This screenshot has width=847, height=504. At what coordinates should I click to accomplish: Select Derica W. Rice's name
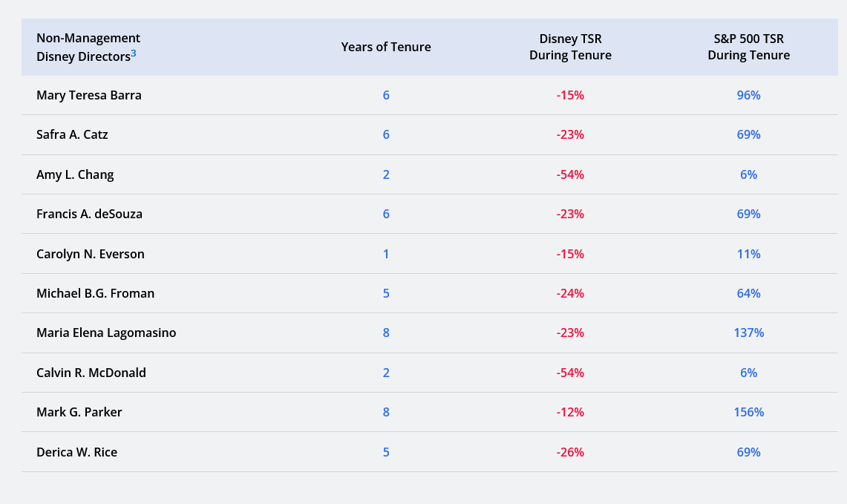click(x=76, y=452)
